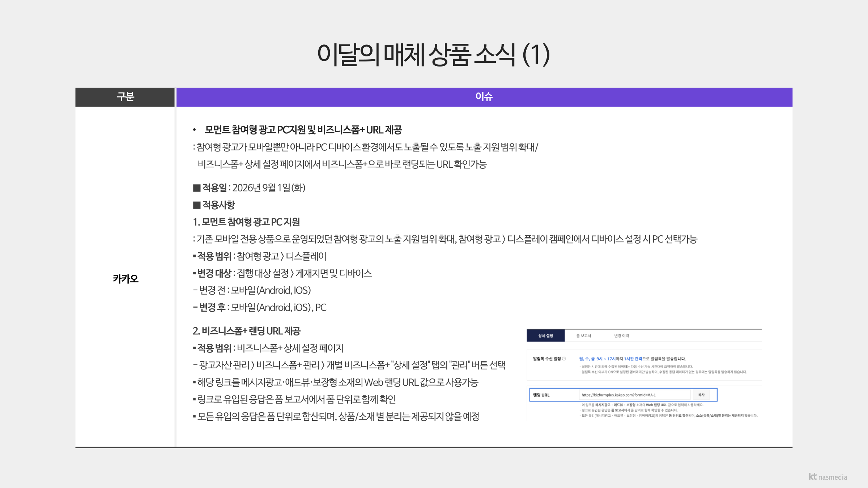This screenshot has width=868, height=488.
Task: Click the line '변경 후 : 모바일(Android, iOS), PC'
Action: coord(260,307)
